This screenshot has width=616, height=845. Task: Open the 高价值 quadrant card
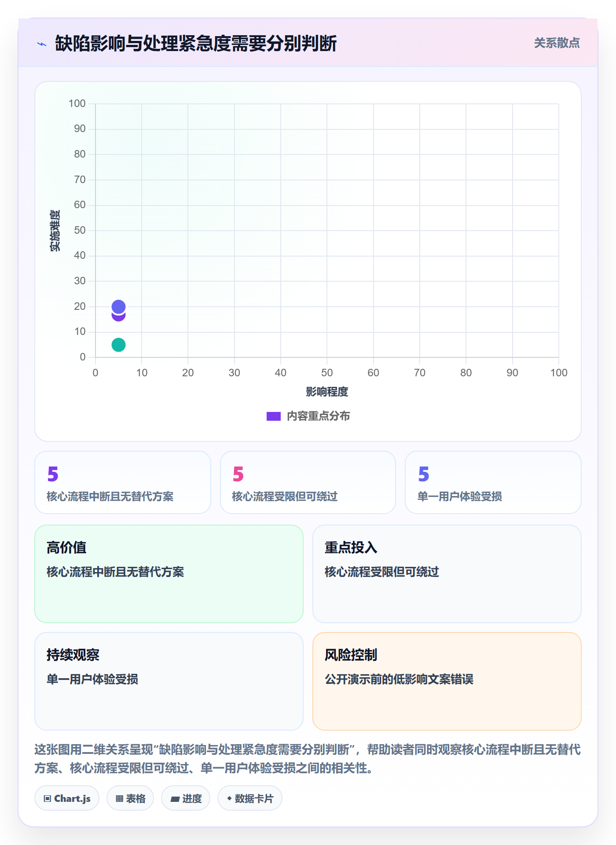point(169,573)
